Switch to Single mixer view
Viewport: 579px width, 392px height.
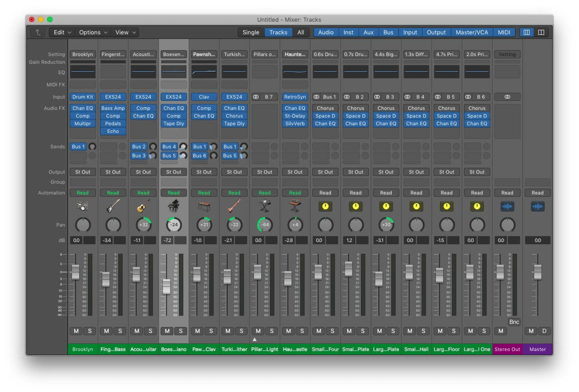tap(250, 32)
